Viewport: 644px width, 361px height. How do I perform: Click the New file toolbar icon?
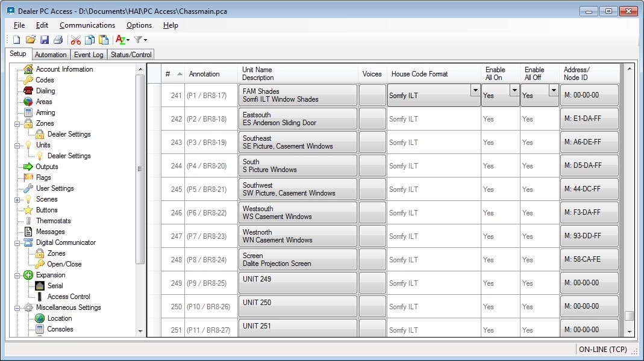[16, 40]
